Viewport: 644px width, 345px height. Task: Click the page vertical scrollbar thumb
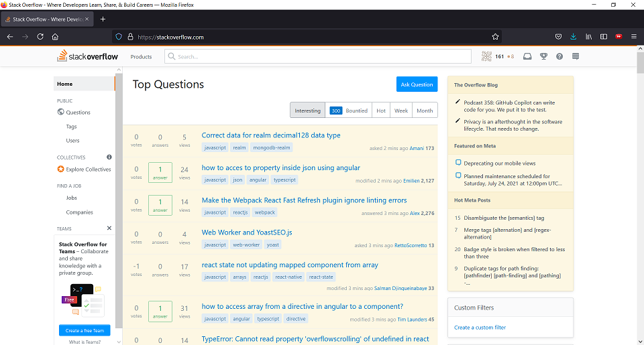point(640,62)
